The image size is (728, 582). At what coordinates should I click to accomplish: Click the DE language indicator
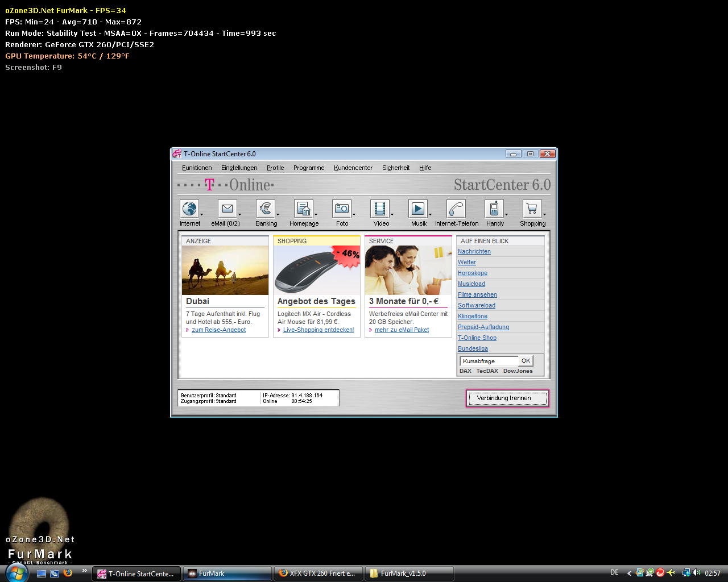click(614, 572)
